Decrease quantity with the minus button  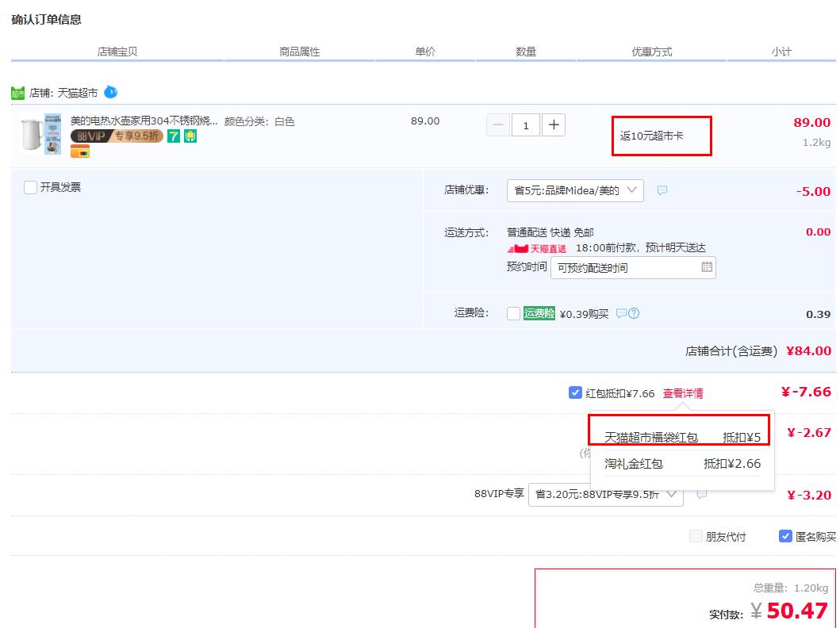point(498,124)
